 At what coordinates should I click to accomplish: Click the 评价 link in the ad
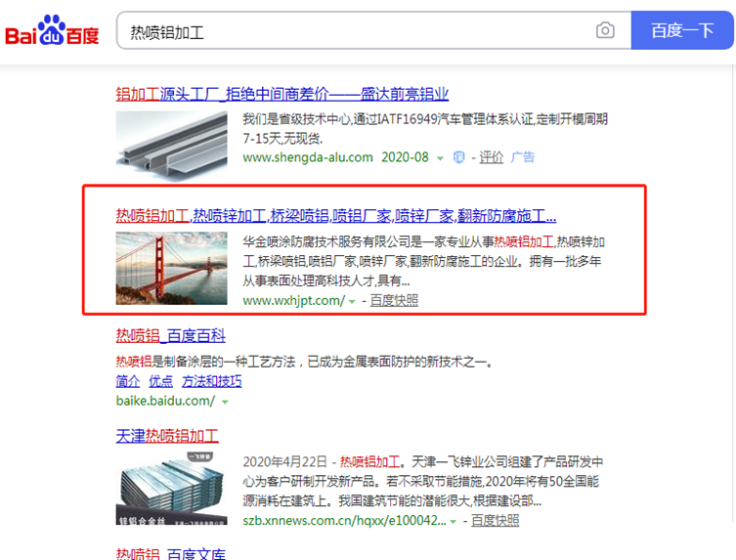491,157
